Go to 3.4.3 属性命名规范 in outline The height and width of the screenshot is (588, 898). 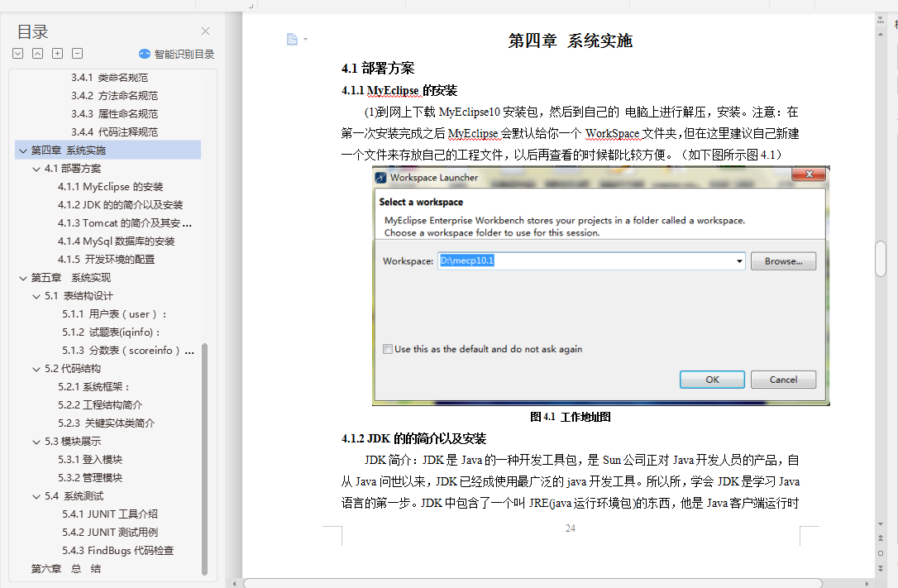115,114
